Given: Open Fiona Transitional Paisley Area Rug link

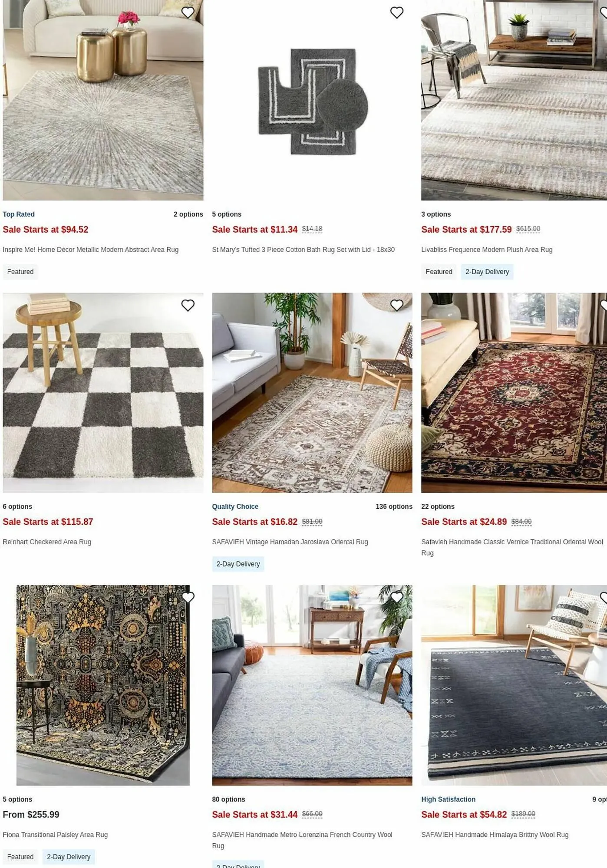Looking at the screenshot, I should tap(55, 835).
